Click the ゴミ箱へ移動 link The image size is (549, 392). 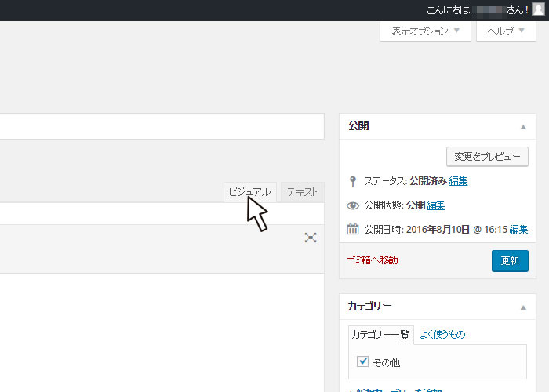coord(373,260)
